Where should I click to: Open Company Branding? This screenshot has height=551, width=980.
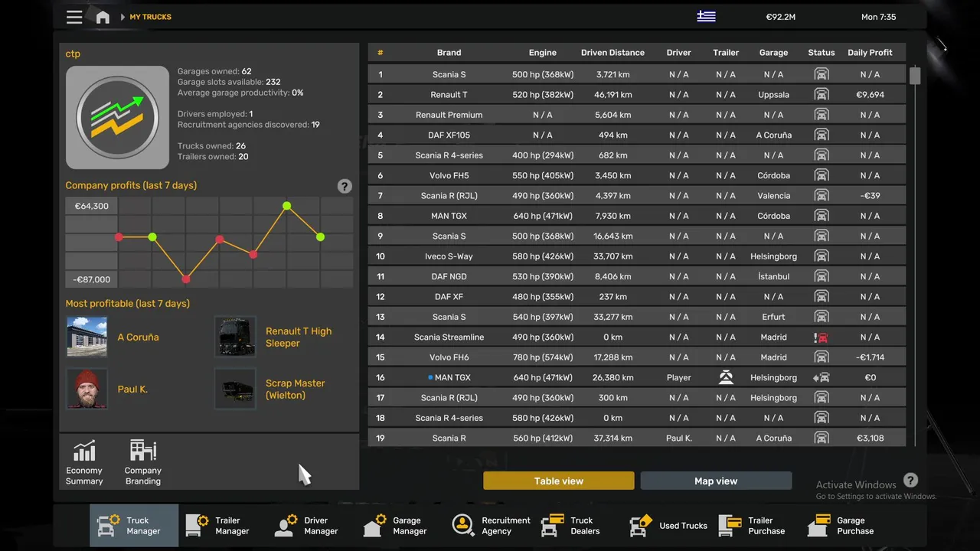(x=143, y=463)
